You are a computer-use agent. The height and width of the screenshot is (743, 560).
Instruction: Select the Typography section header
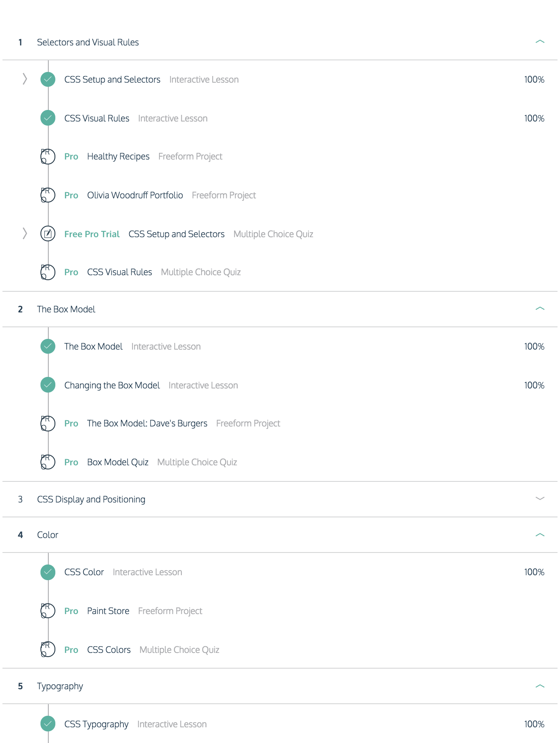click(x=280, y=686)
